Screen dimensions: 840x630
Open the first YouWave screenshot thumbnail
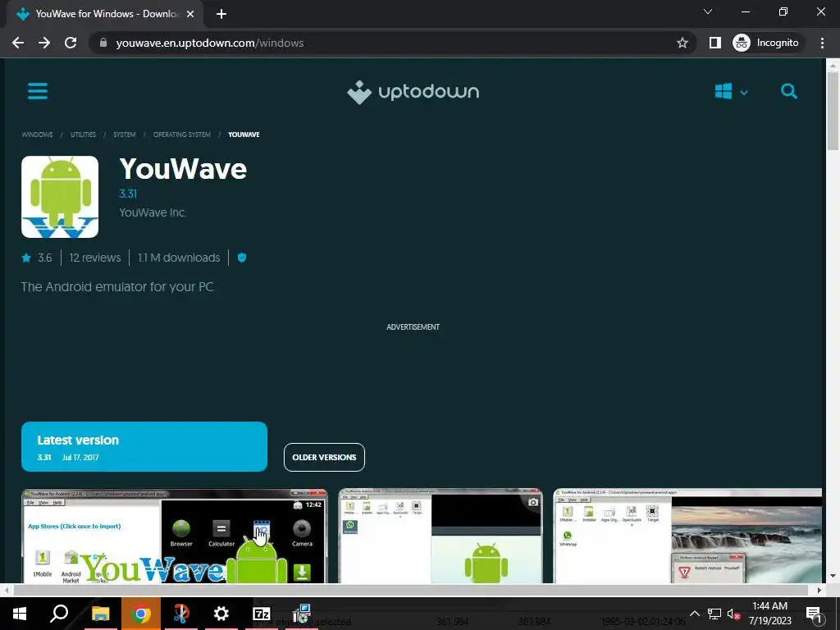(174, 536)
